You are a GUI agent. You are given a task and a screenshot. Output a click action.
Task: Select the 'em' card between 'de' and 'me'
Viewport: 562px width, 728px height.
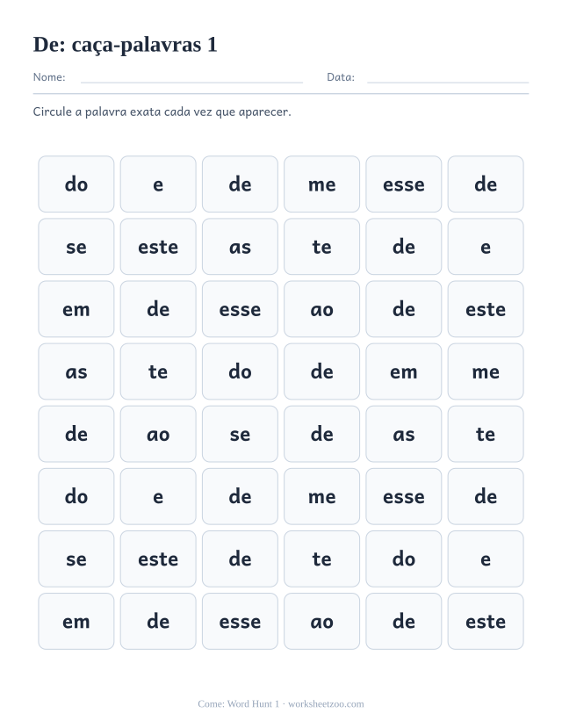(x=403, y=371)
